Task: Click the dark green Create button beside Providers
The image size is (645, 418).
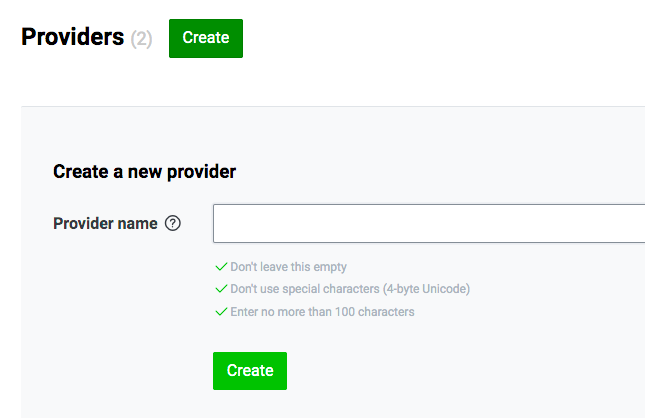Action: point(206,38)
